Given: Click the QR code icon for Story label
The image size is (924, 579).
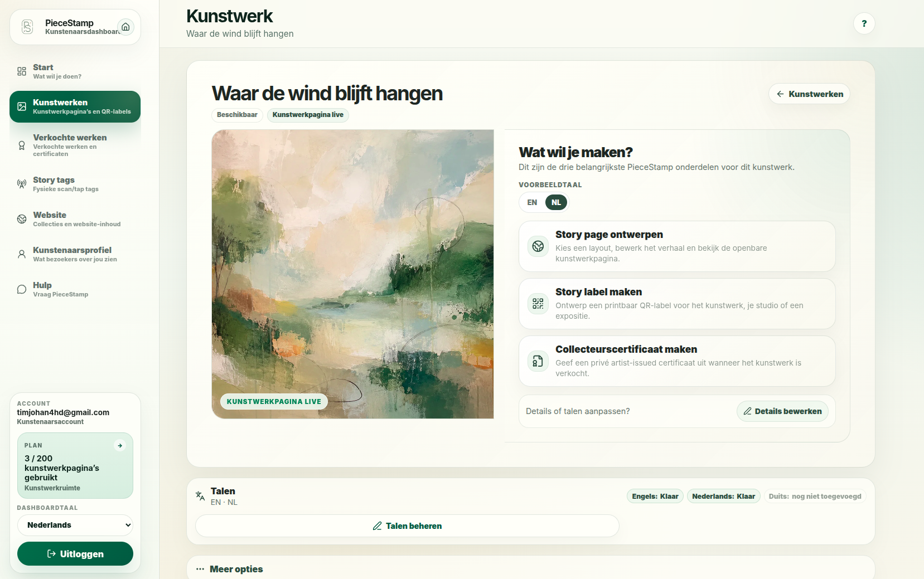Looking at the screenshot, I should click(x=538, y=304).
